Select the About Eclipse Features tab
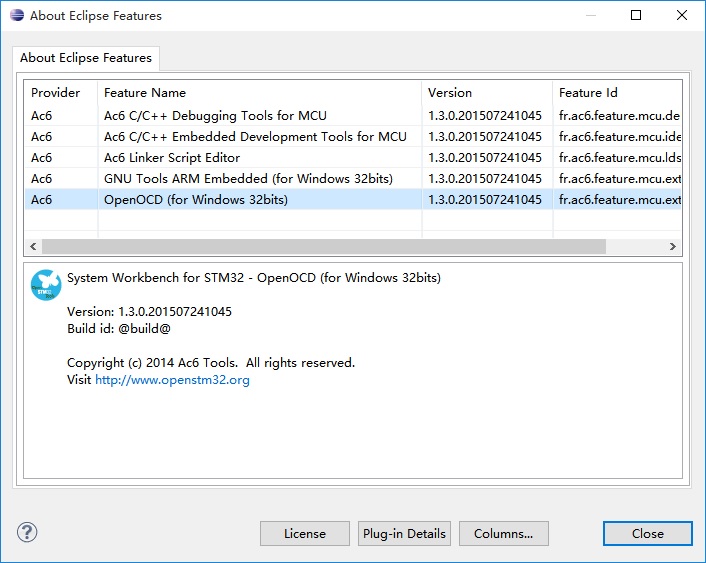Screen dimensions: 706x563 (x=86, y=58)
